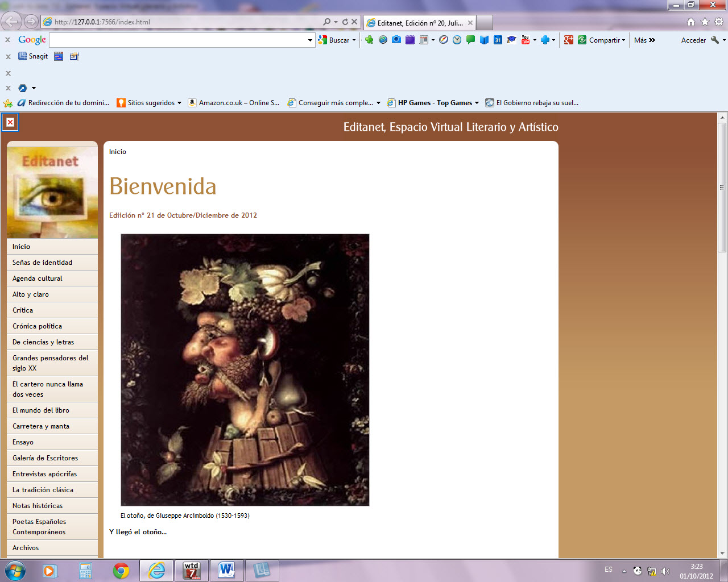Open El Gobierno rebaja su suel... favorite

tap(532, 103)
